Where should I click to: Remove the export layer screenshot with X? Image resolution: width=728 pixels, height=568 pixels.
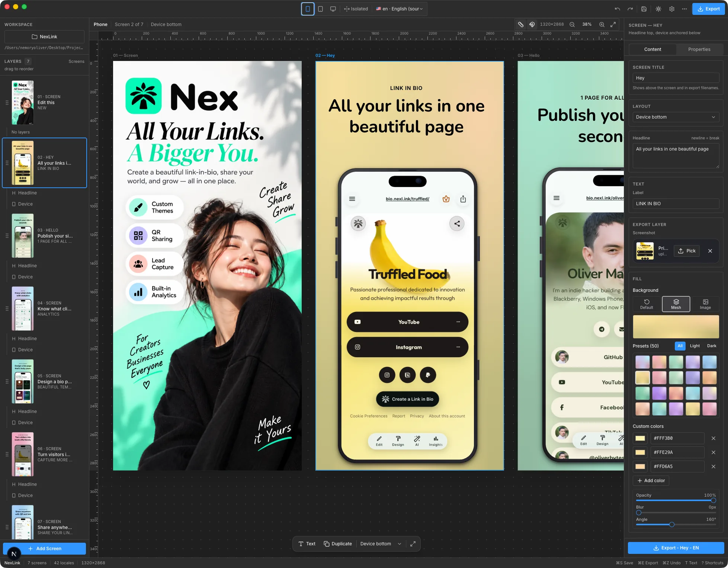pos(710,251)
